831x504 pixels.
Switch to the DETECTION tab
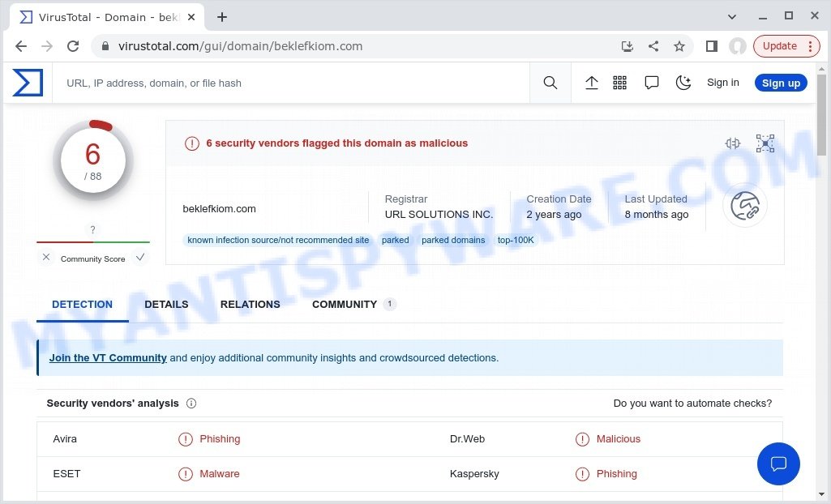(82, 305)
